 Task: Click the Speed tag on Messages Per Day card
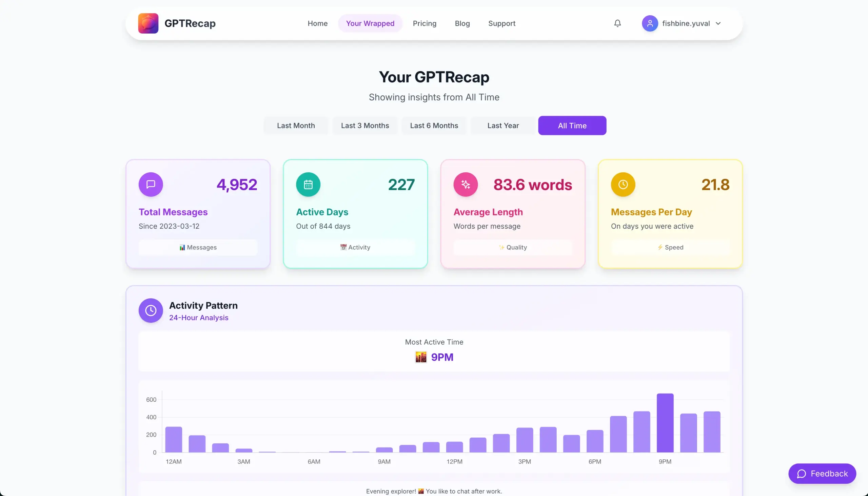[x=670, y=247]
